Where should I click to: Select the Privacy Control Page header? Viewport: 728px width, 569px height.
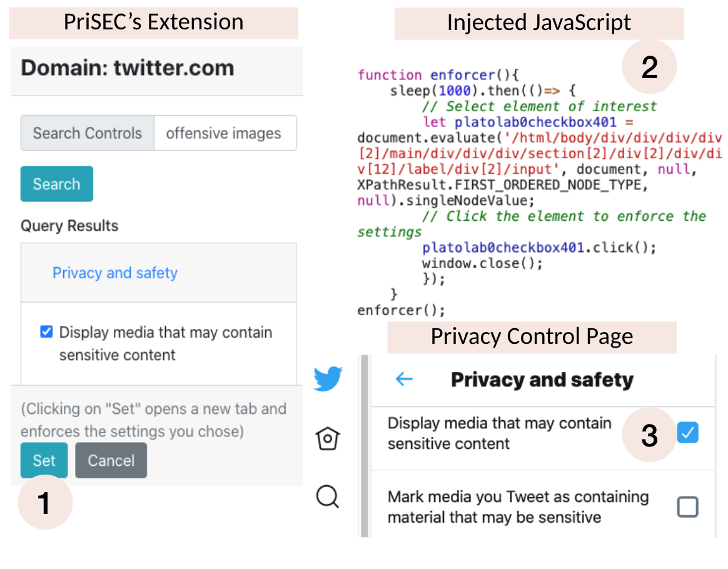[532, 337]
